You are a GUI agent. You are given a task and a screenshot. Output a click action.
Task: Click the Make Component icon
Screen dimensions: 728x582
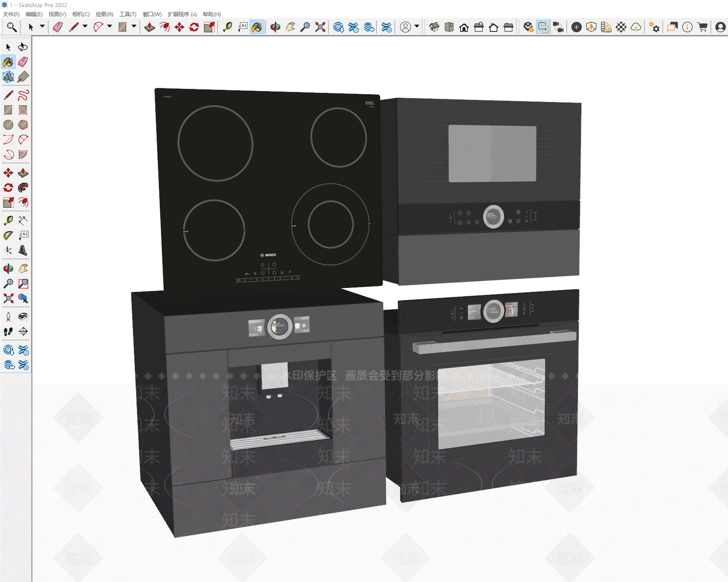click(x=8, y=76)
